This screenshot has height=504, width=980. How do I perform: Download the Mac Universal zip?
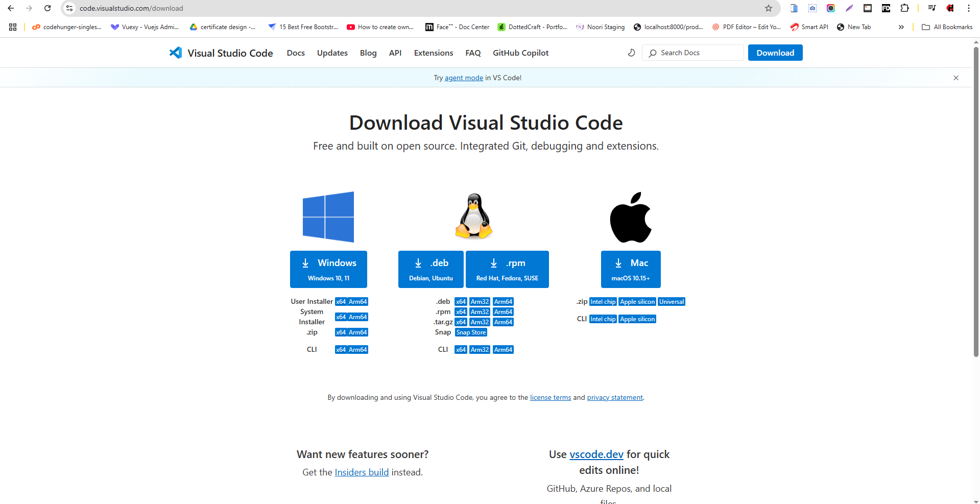tap(671, 302)
